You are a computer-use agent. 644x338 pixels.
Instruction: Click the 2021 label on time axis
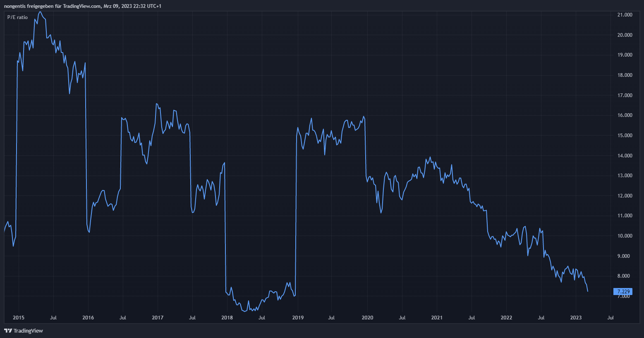[x=437, y=318]
